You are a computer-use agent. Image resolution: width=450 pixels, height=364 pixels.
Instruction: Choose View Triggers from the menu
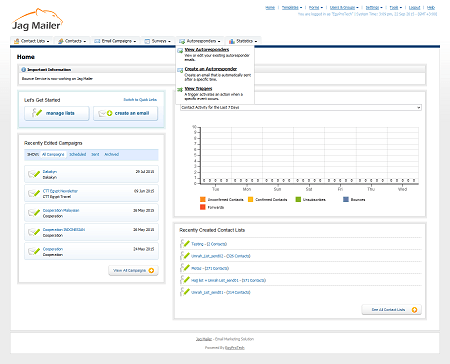pos(198,89)
